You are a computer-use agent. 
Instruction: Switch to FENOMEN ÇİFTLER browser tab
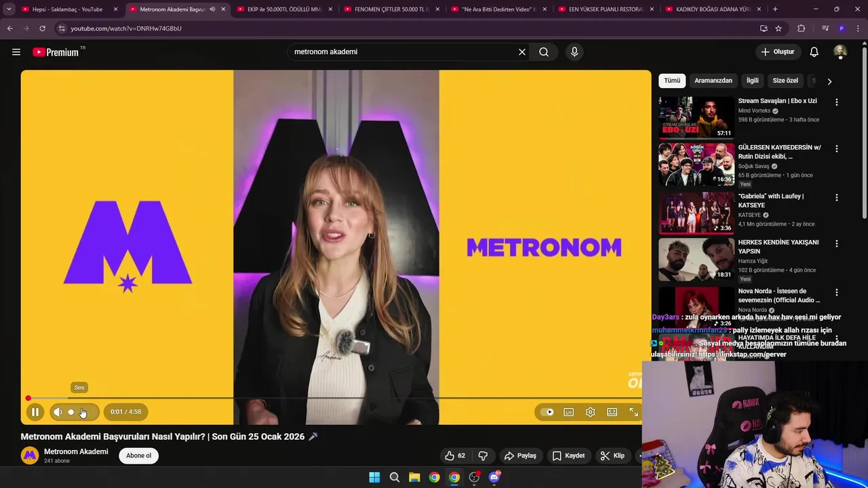pos(393,9)
